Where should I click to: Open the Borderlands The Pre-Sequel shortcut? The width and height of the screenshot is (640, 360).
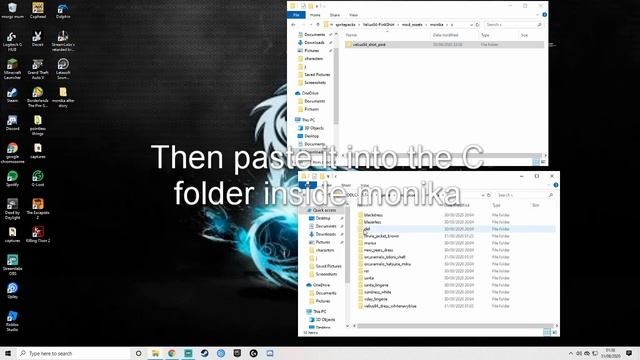point(38,97)
